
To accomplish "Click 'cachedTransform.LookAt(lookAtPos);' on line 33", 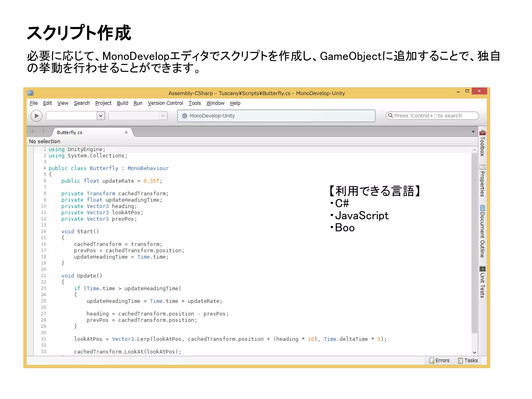I will (128, 352).
